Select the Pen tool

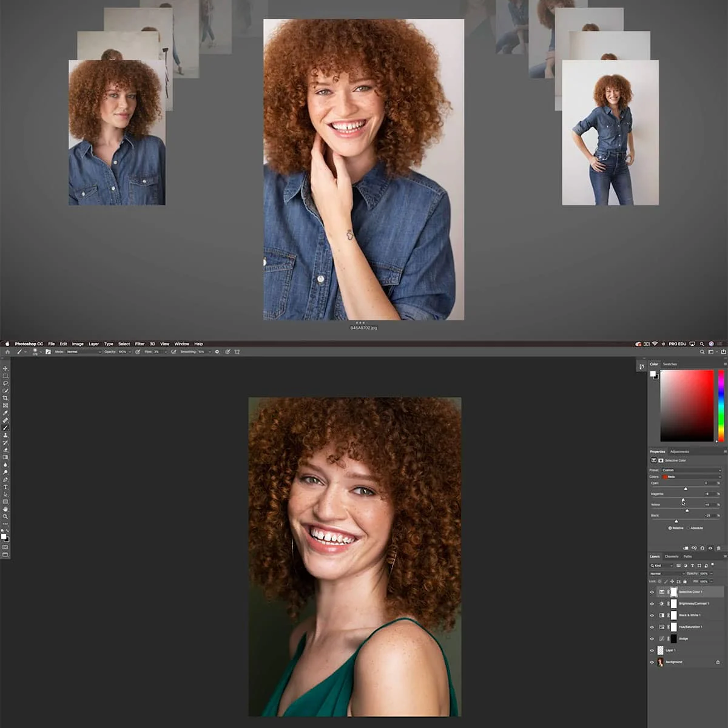click(5, 479)
